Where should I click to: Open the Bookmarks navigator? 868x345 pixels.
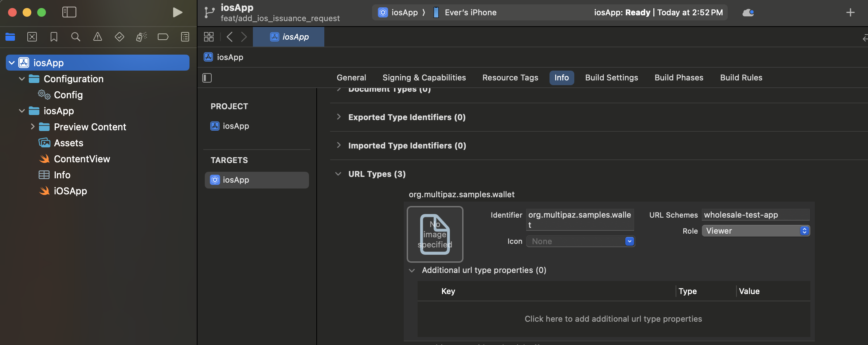(54, 37)
